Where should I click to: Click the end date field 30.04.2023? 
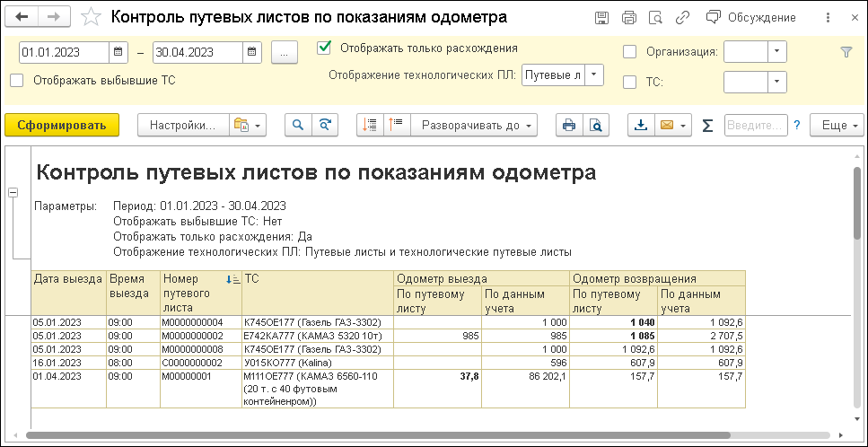197,53
